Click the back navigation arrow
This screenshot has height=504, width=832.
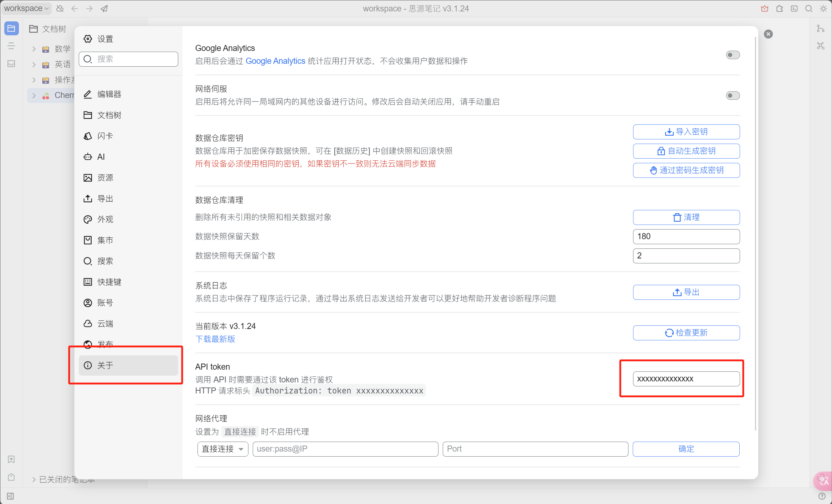click(75, 9)
